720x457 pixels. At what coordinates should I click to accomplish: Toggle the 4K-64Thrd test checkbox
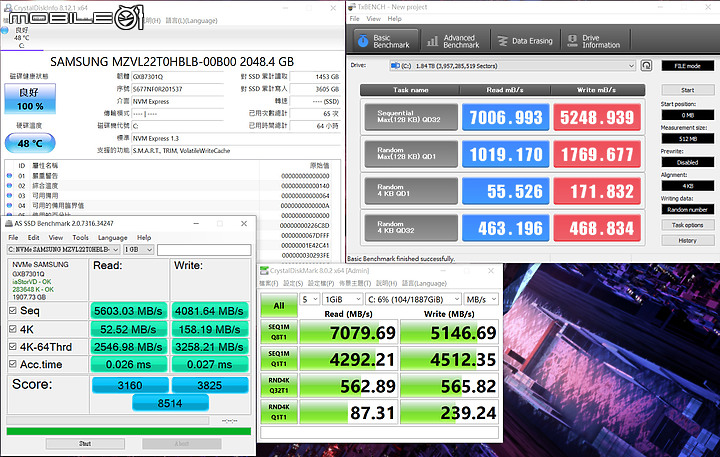tap(13, 346)
